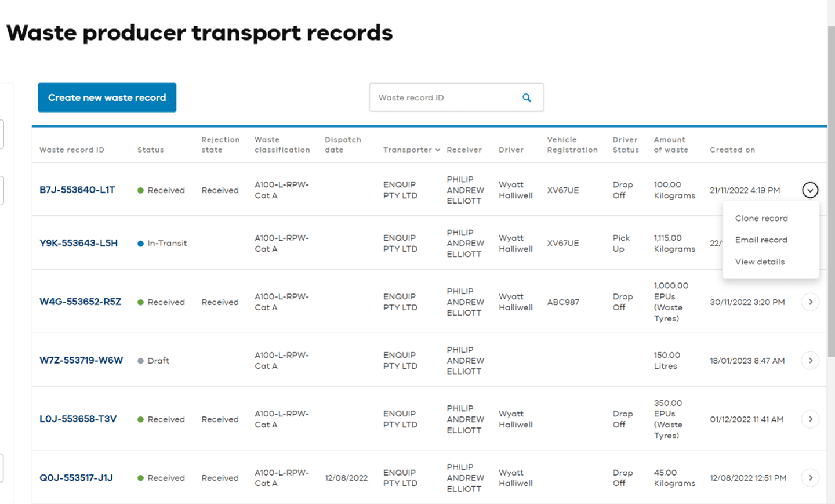Open waste record W7Z-553719-W6W
This screenshot has width=835, height=504.
(81, 360)
